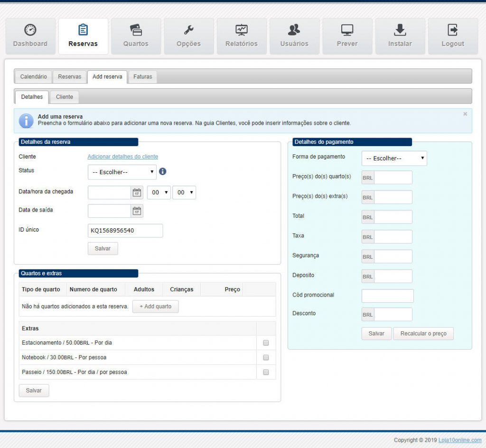The height and width of the screenshot is (448, 486).
Task: Go to Relatórios chart icon
Action: coord(242,30)
